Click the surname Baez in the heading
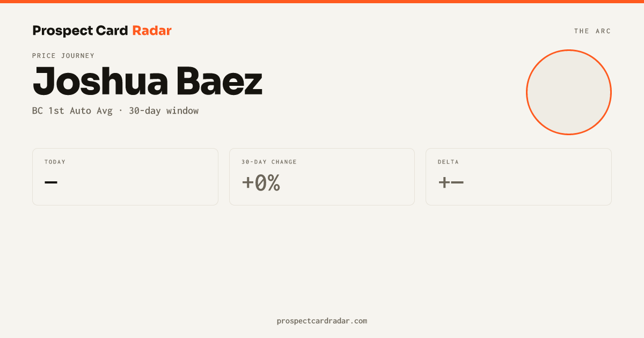The image size is (644, 338). [x=219, y=82]
